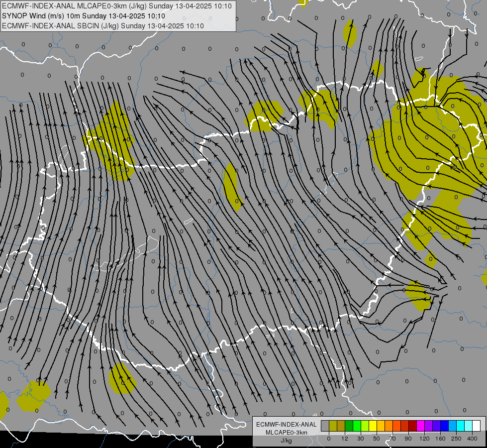Click the J/kg unit label in legend

point(287,441)
